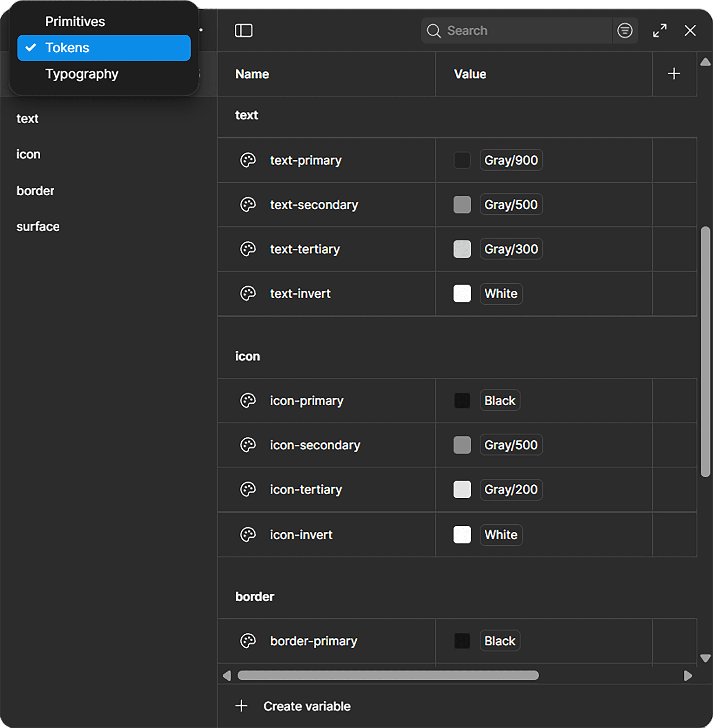Viewport: 713px width, 728px height.
Task: Click the color palette icon beside text-invert
Action: tap(248, 293)
